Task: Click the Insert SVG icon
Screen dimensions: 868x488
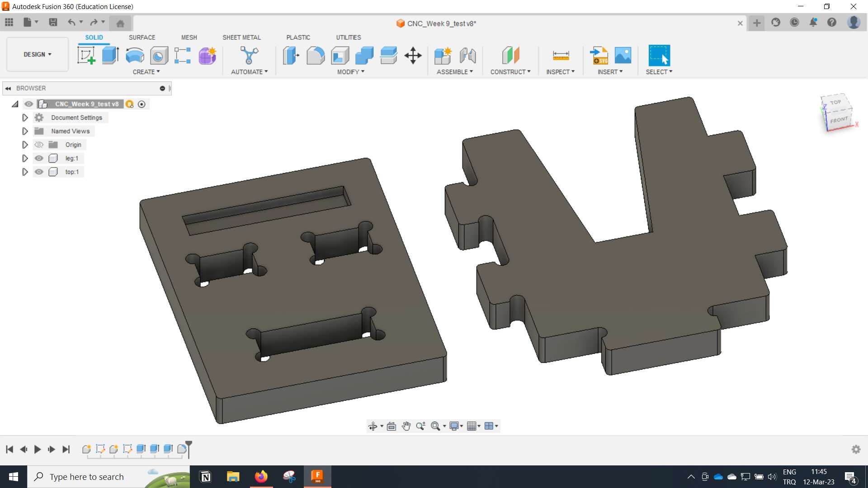Action: pos(599,56)
